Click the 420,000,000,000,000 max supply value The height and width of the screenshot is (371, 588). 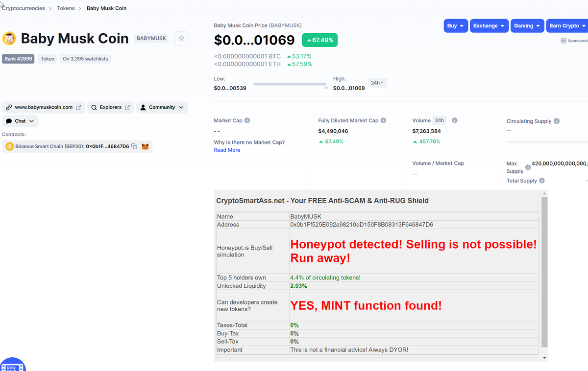tap(560, 163)
